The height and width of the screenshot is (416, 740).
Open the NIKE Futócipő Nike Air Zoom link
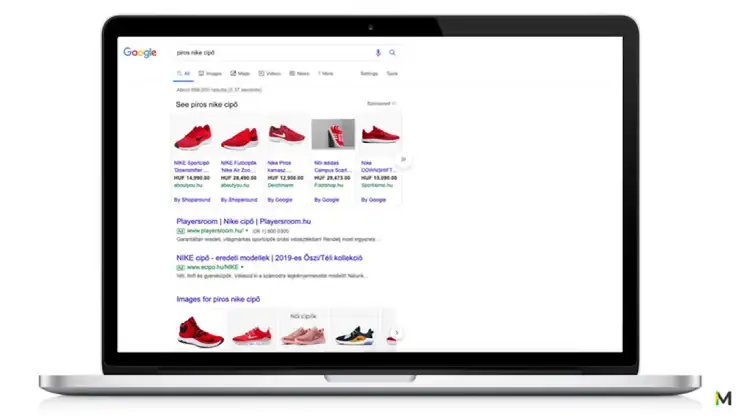pos(239,166)
